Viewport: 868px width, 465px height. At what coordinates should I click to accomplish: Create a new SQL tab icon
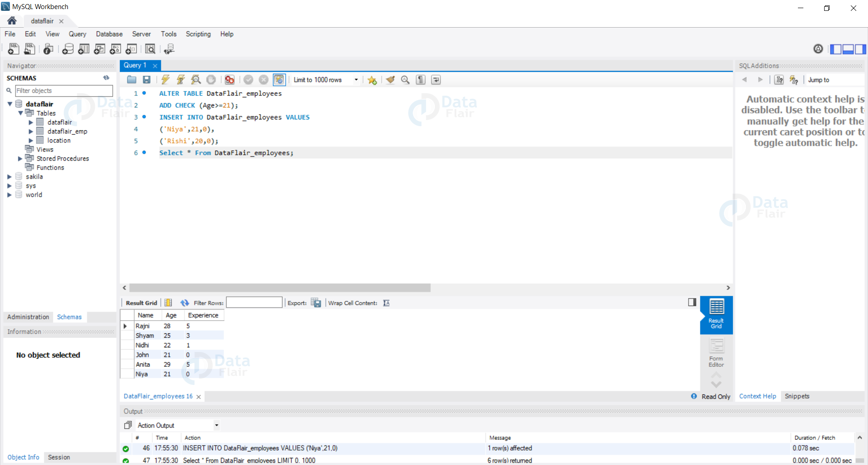point(14,49)
